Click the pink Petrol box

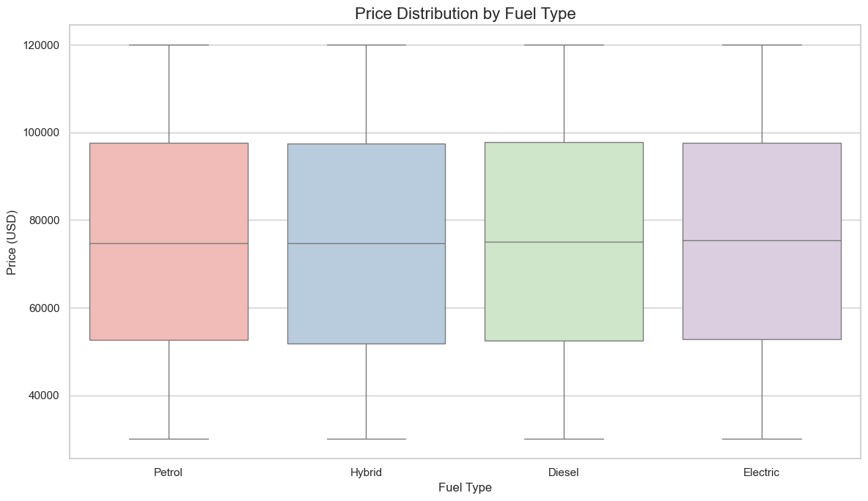click(169, 293)
